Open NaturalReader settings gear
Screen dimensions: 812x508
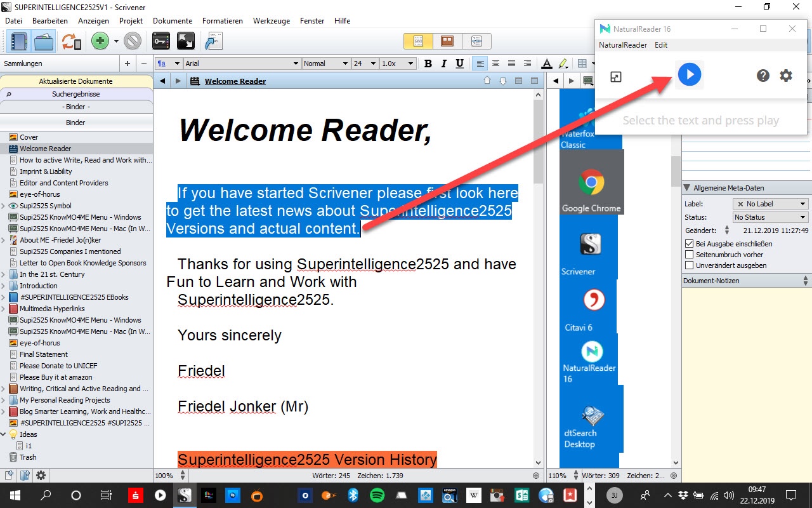(x=786, y=76)
